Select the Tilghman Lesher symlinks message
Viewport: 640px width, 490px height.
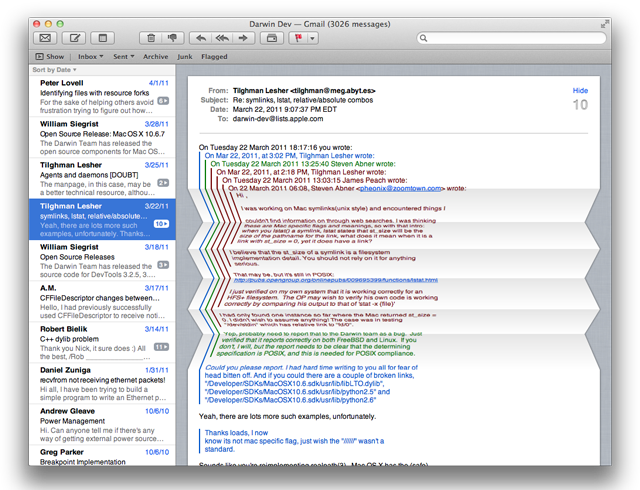(102, 219)
